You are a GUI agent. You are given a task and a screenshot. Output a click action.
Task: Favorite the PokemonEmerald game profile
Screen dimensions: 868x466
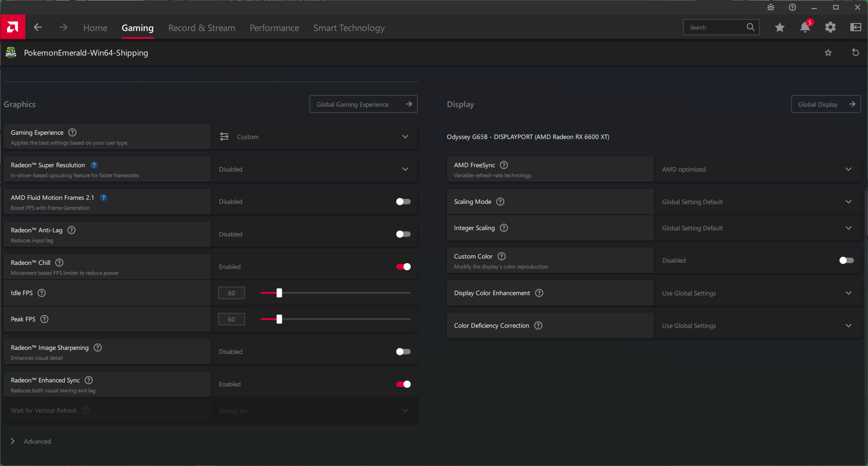click(x=828, y=53)
